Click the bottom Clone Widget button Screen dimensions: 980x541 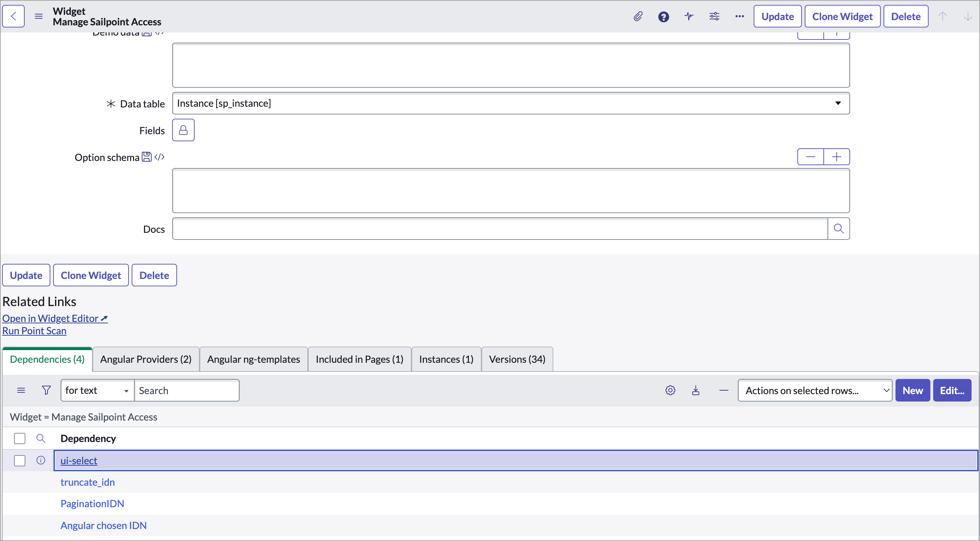[x=91, y=275]
